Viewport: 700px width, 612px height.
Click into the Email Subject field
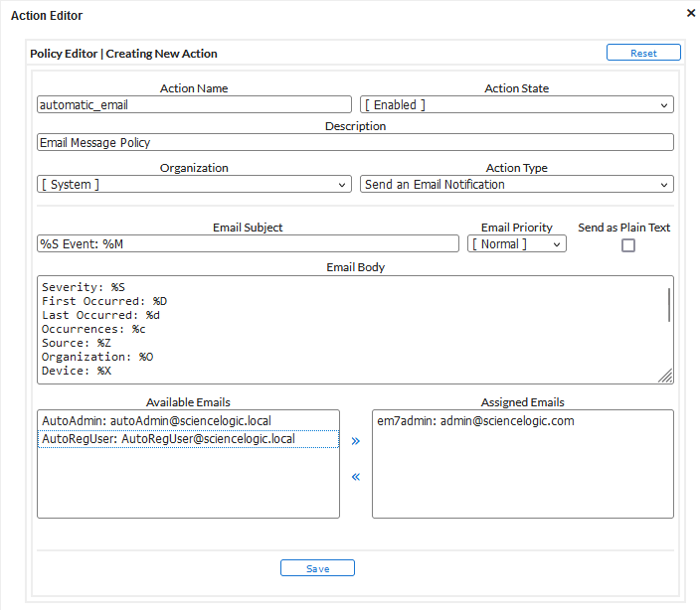(248, 243)
